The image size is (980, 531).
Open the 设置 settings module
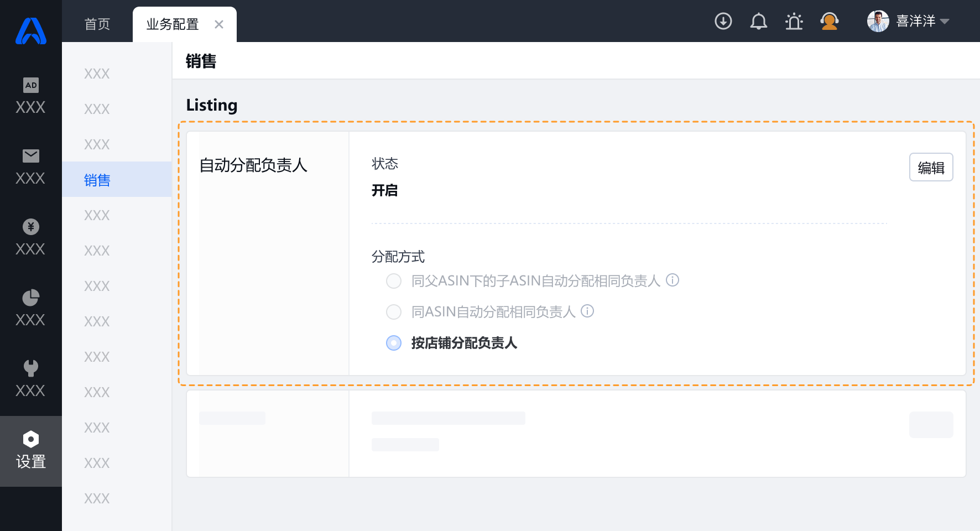point(31,451)
